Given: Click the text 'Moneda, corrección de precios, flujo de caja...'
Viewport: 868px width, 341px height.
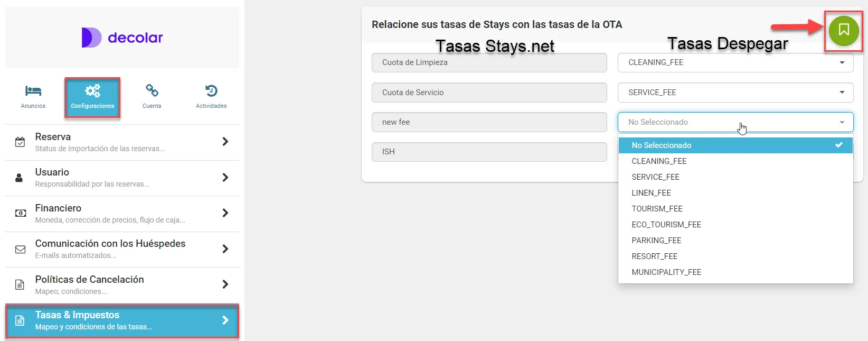Looking at the screenshot, I should click(x=110, y=220).
